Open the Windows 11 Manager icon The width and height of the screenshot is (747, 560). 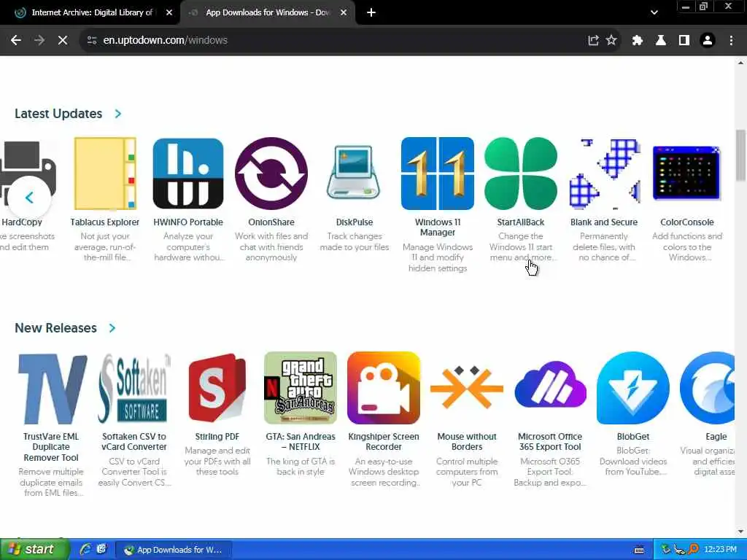438,174
